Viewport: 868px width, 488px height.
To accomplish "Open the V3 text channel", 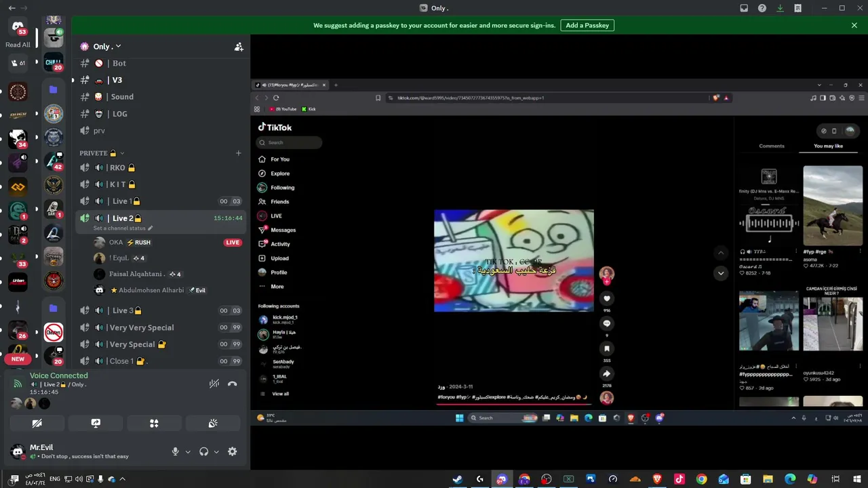I will (x=160, y=80).
